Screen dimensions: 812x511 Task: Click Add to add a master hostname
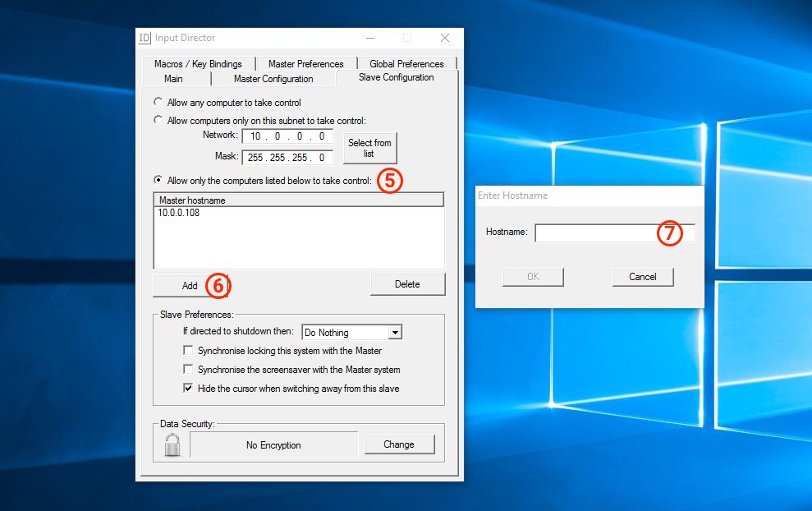190,286
